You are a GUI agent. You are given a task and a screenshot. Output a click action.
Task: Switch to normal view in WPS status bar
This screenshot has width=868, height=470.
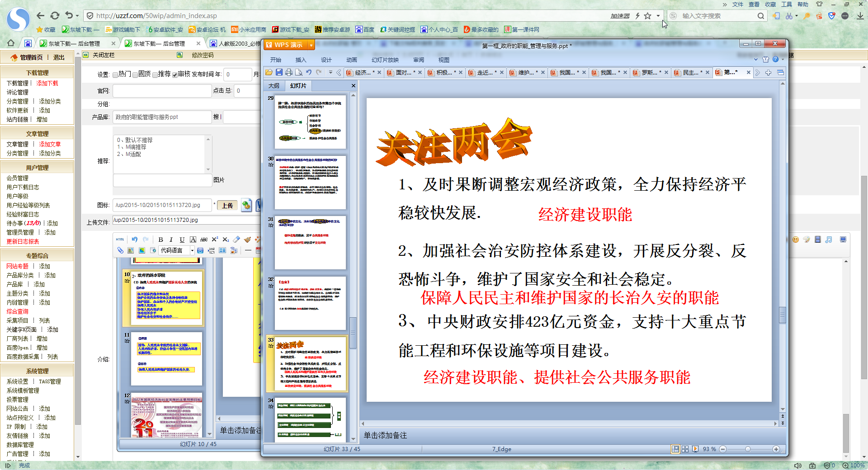(675, 449)
